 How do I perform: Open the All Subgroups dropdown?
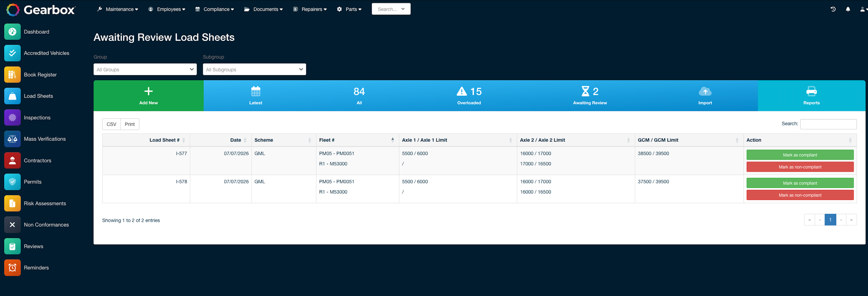(254, 69)
